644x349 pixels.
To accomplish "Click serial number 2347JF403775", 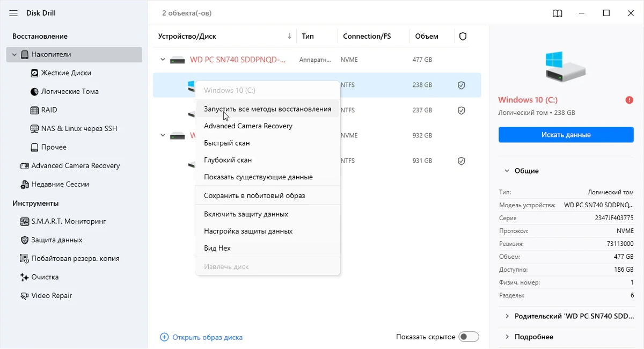I will (613, 218).
